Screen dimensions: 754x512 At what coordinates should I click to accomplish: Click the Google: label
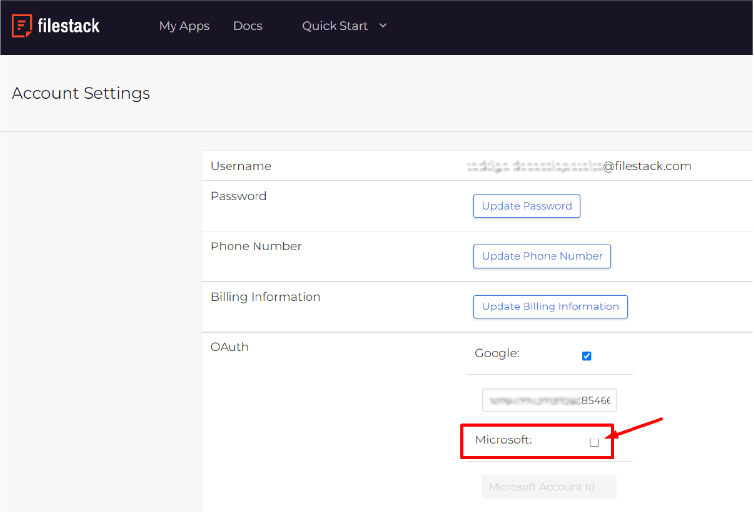(497, 353)
